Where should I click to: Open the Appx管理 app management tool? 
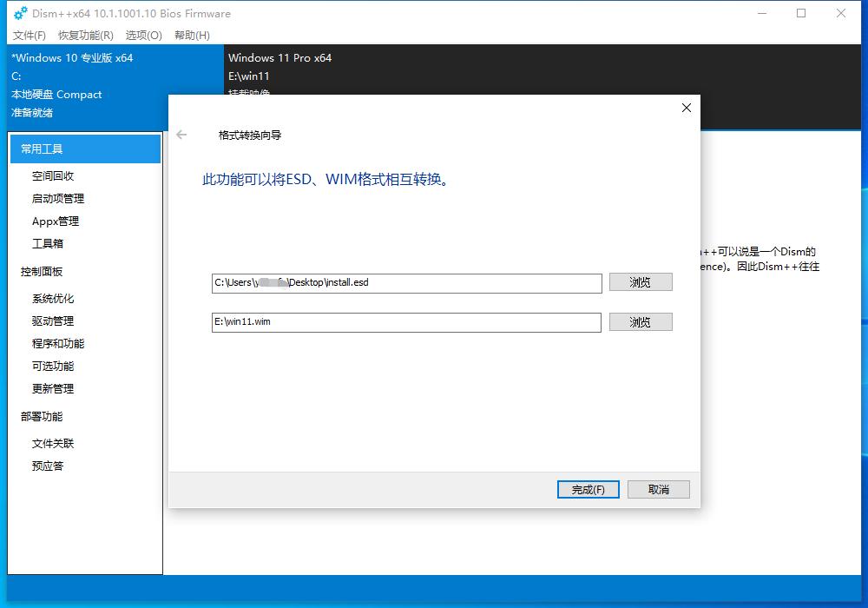54,221
